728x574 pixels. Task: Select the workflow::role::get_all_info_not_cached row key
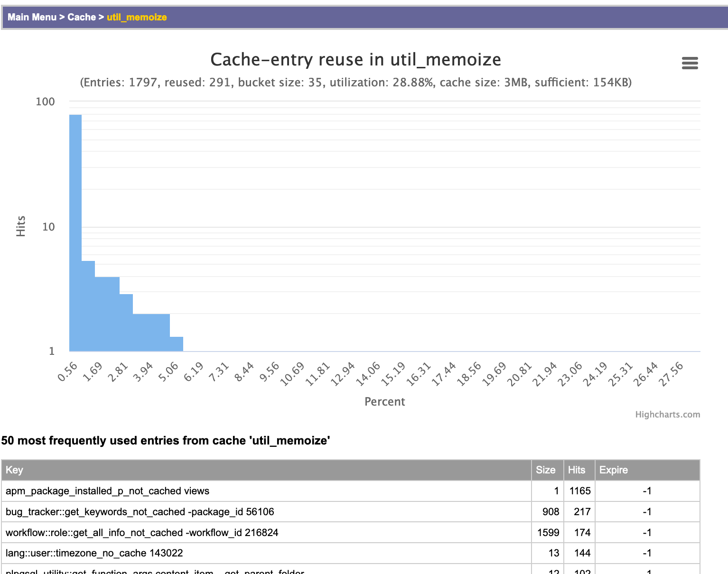141,533
